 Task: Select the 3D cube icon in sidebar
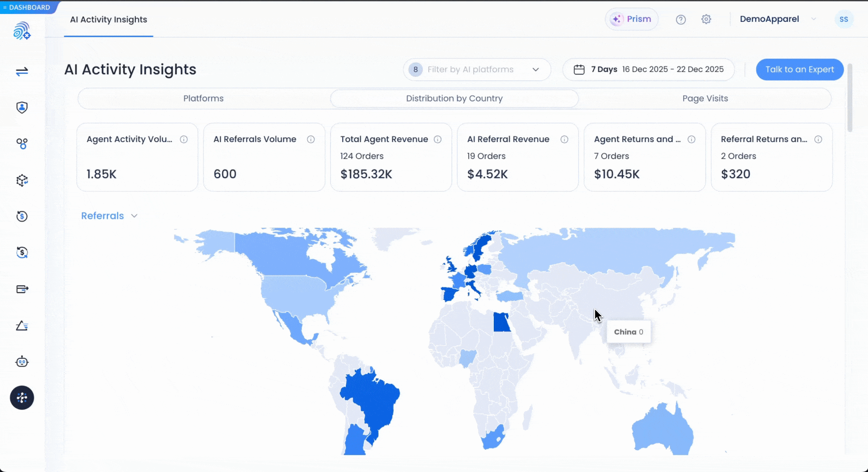pos(22,180)
